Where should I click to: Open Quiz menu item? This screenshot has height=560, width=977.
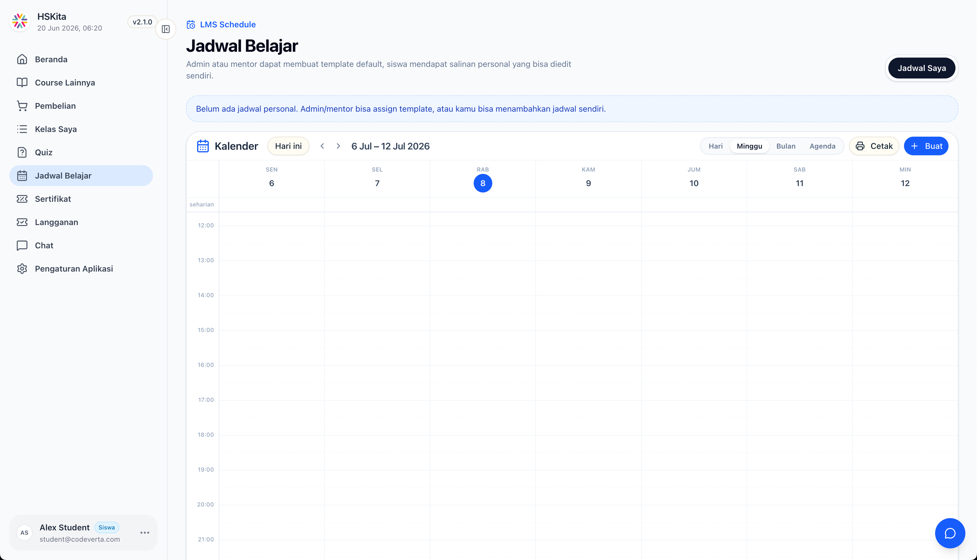pyautogui.click(x=81, y=152)
